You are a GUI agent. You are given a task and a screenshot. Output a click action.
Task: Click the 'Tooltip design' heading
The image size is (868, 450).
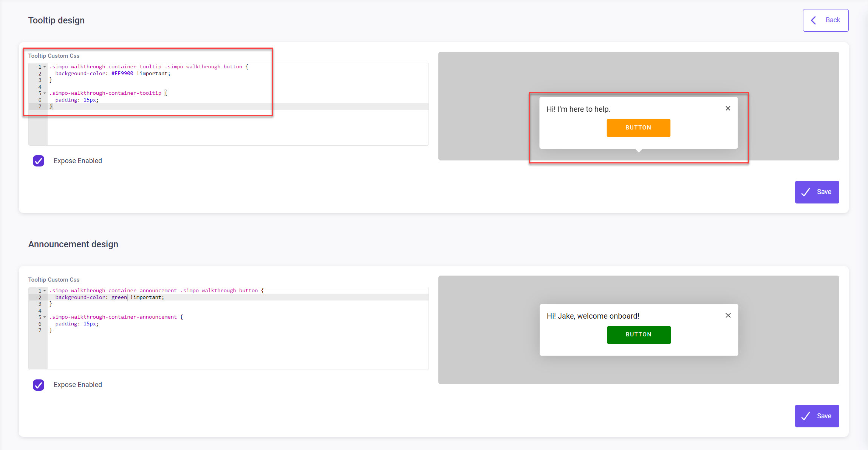pyautogui.click(x=56, y=20)
